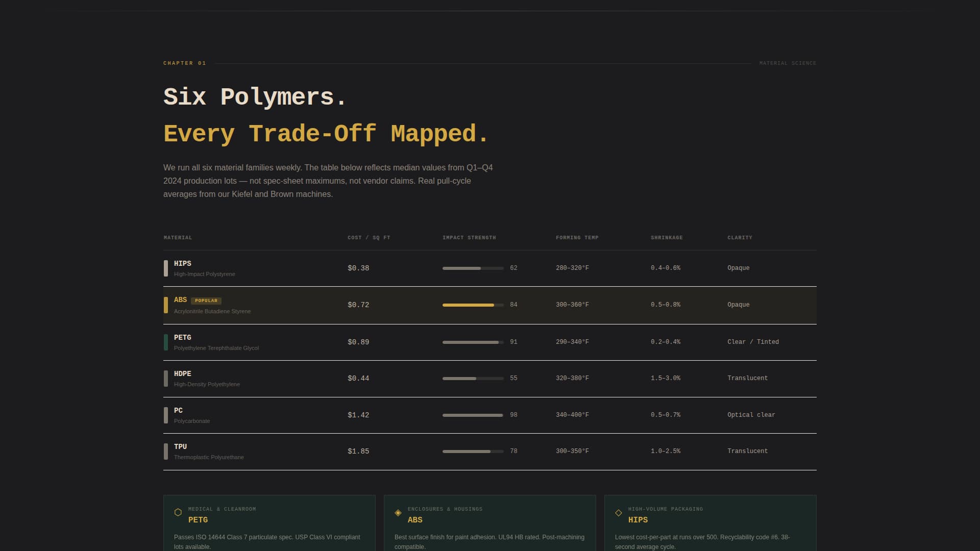Click the Clear / Tinted clarity value for PETG
Image resolution: width=980 pixels, height=551 pixels.
pos(753,342)
